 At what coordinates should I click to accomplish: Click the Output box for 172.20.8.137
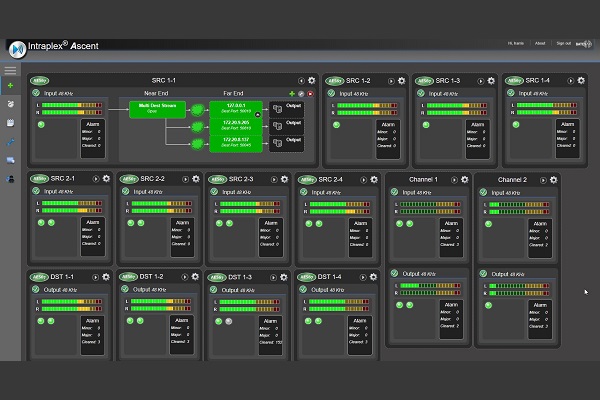point(287,143)
